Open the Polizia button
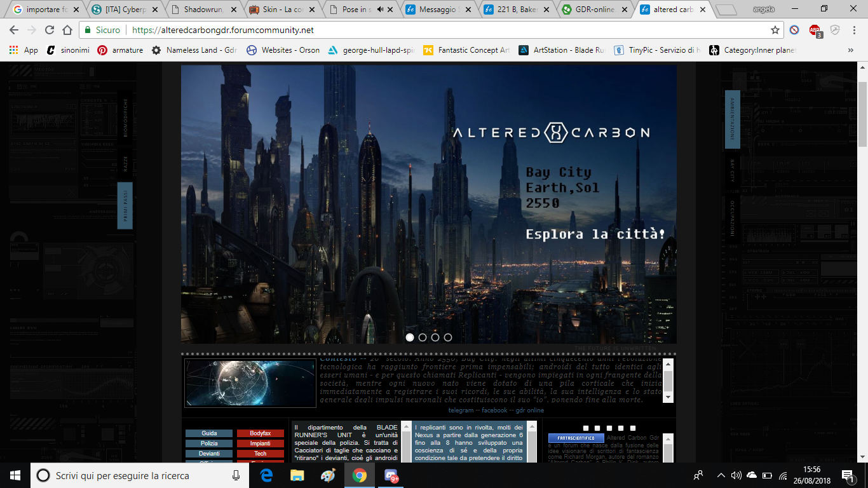 pyautogui.click(x=209, y=444)
